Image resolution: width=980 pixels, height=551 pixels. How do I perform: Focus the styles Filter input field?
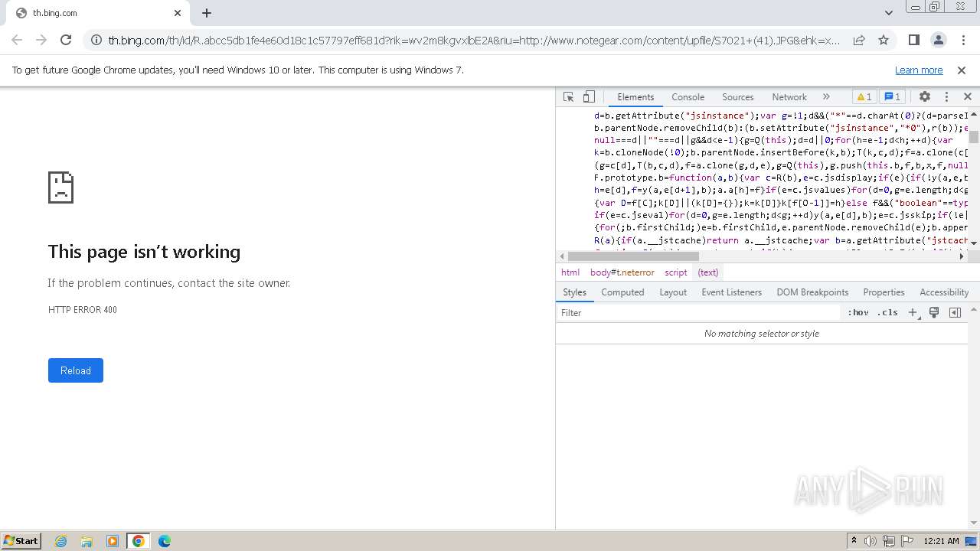click(698, 313)
